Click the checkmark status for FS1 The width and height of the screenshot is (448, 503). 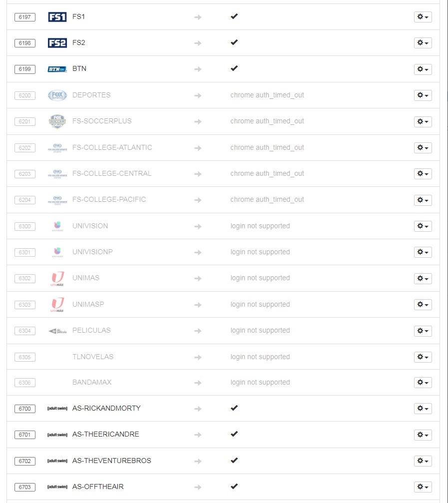(x=234, y=16)
